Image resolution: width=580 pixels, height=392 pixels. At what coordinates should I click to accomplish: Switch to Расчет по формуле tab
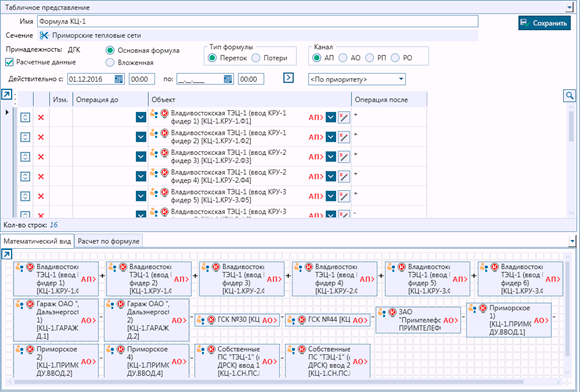coord(108,241)
